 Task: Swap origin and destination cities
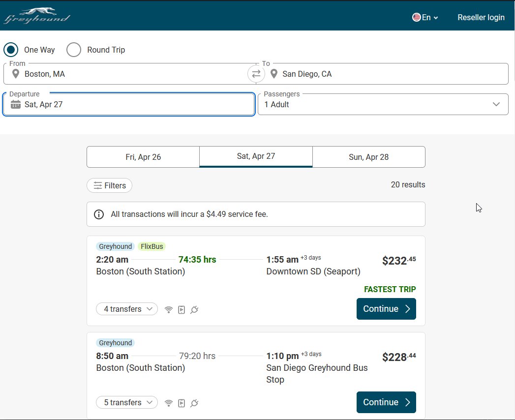point(256,74)
